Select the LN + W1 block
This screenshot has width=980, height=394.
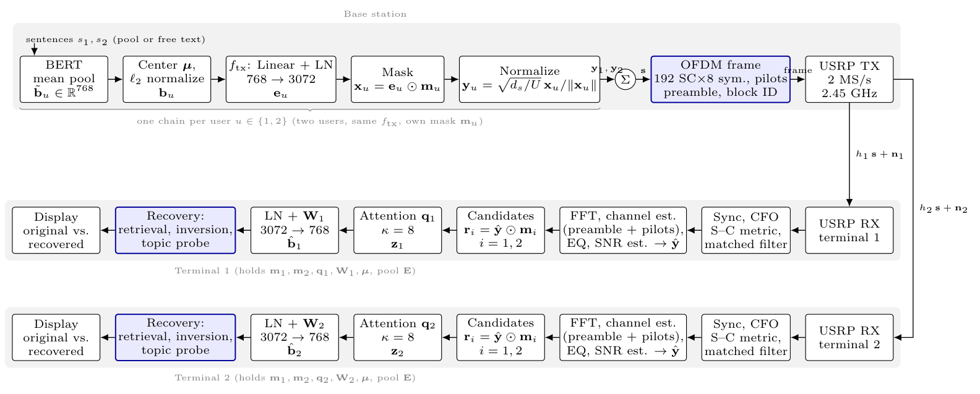(294, 230)
